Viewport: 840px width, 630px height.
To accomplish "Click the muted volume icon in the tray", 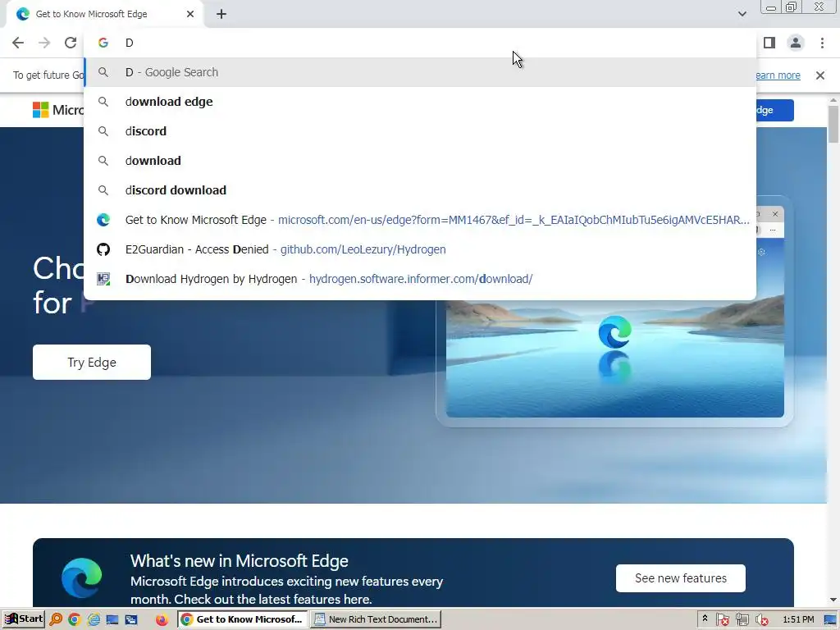I will [761, 620].
